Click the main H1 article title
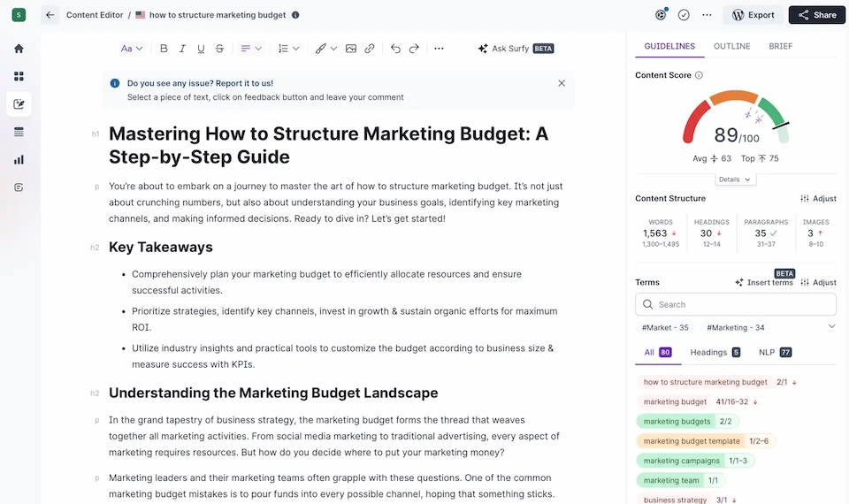 (328, 145)
